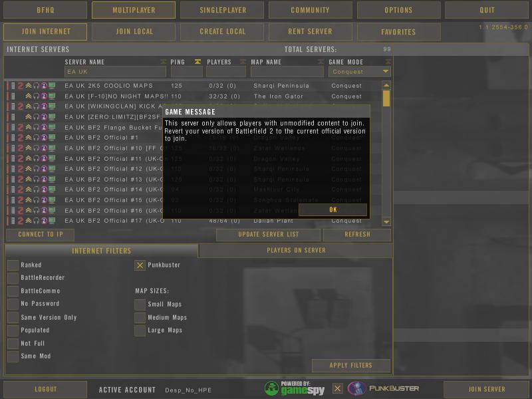Sort servers by Ping arrow icon
This screenshot has width=532, height=399.
point(198,62)
